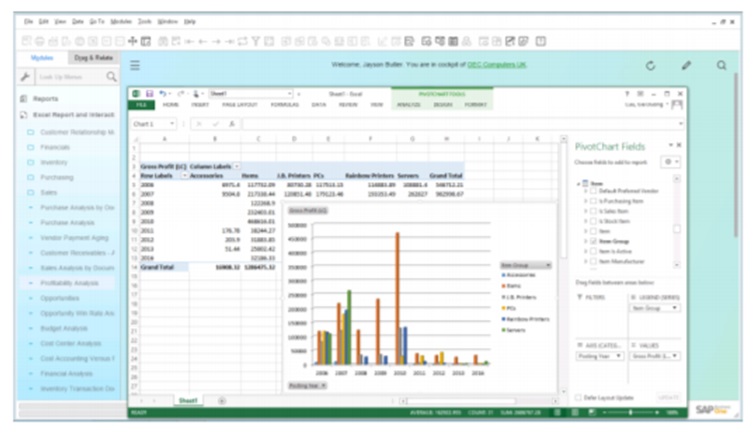Go to last record arrow in SAP toolbar
The image size is (754, 436).
[229, 41]
